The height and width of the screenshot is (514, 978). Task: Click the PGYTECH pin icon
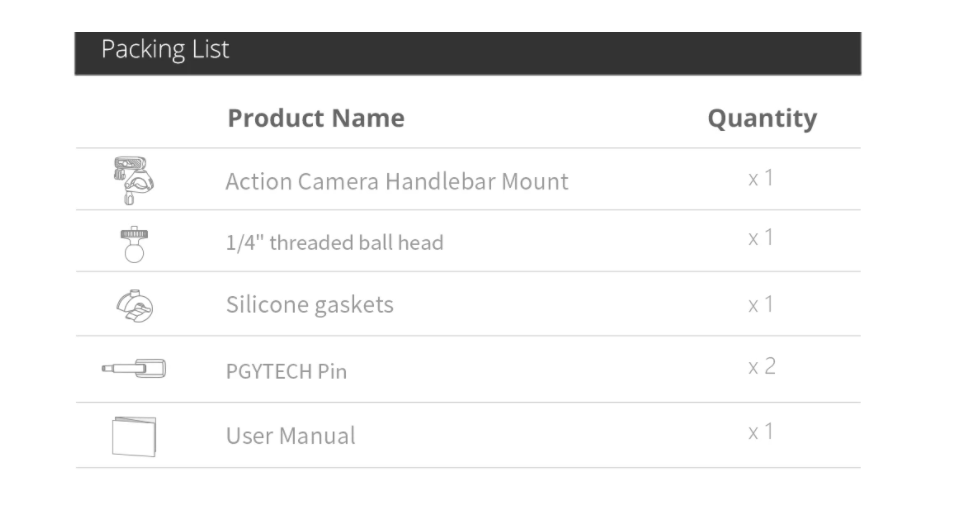point(134,369)
